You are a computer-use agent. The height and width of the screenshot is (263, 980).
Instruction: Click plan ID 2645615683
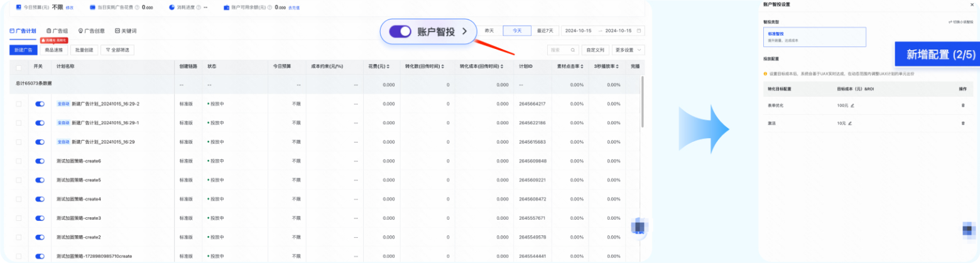532,142
